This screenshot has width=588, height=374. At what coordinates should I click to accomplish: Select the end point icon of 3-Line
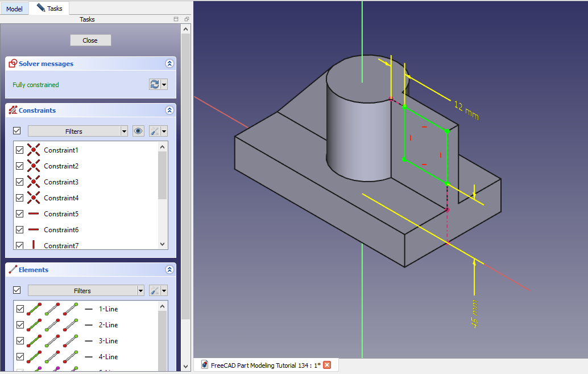tap(71, 341)
